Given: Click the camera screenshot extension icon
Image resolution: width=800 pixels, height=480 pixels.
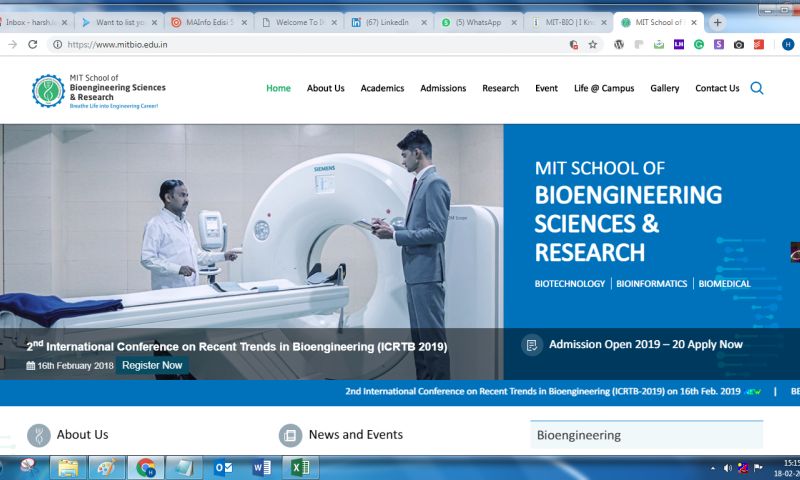Looking at the screenshot, I should pyautogui.click(x=739, y=45).
